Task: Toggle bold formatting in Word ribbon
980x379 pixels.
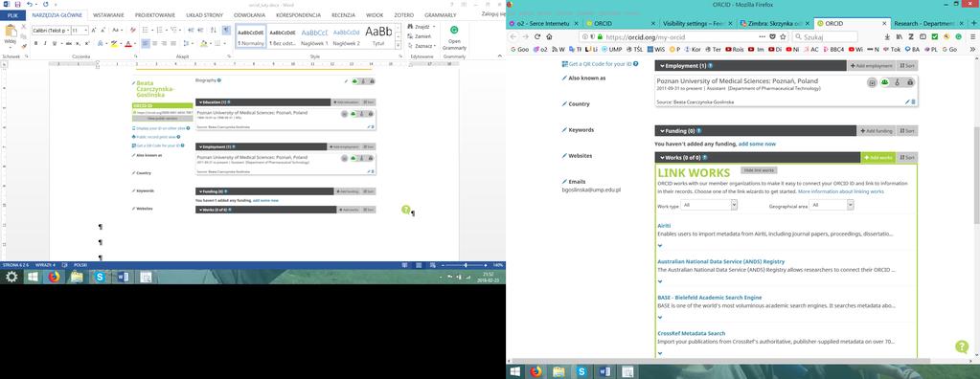Action: pyautogui.click(x=35, y=44)
